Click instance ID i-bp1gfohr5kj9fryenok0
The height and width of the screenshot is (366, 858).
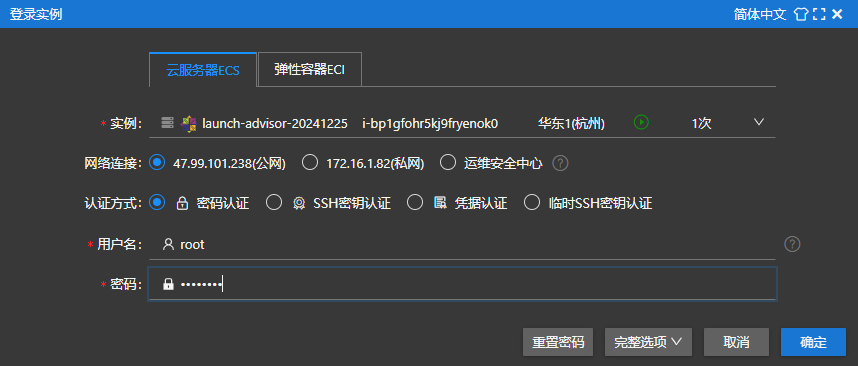click(430, 123)
